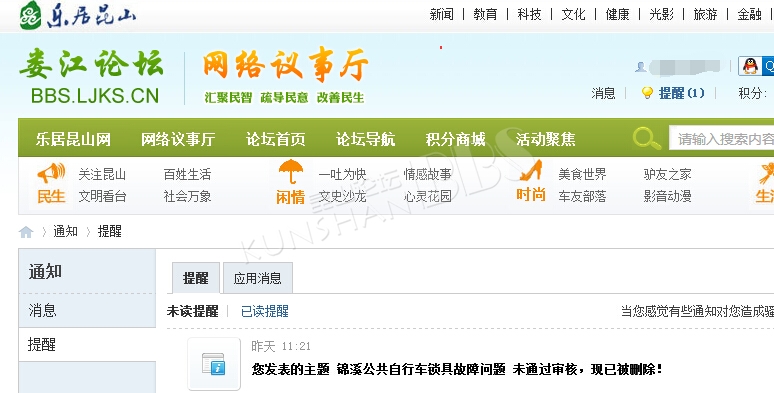Click the 昨天 11:21 timestamp
Viewport: 774px width, 393px height.
(x=281, y=346)
